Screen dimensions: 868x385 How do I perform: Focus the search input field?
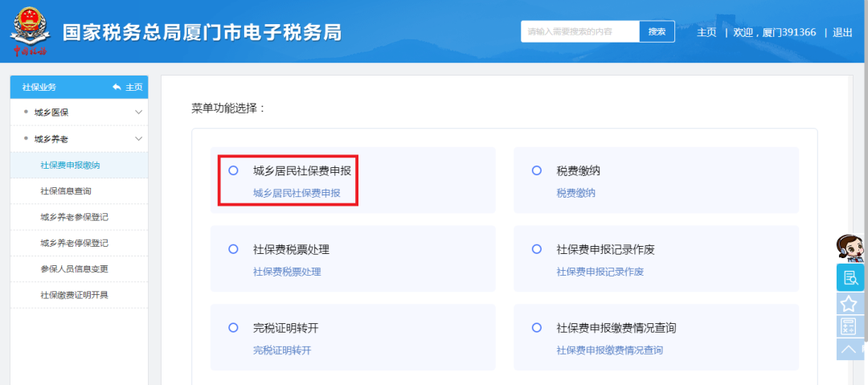579,31
